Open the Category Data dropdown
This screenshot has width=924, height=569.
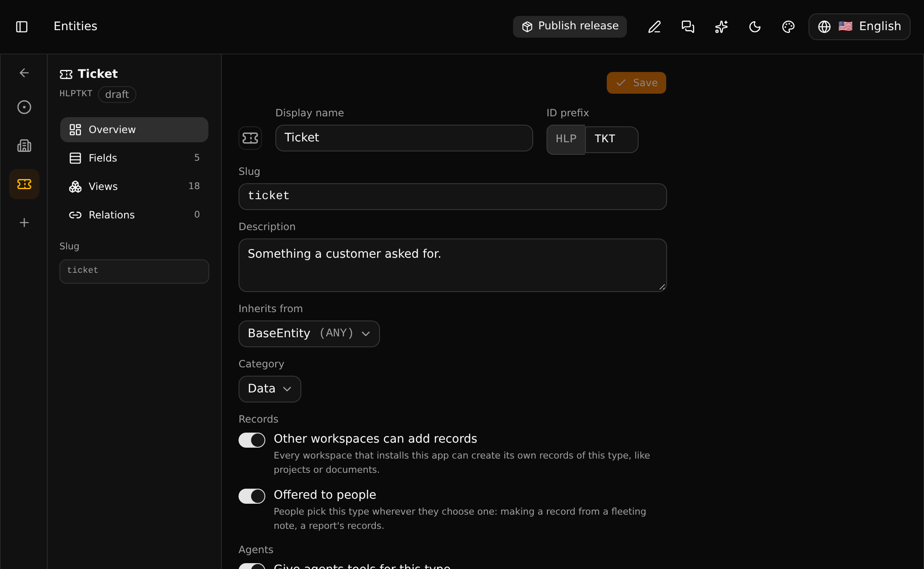click(x=269, y=389)
